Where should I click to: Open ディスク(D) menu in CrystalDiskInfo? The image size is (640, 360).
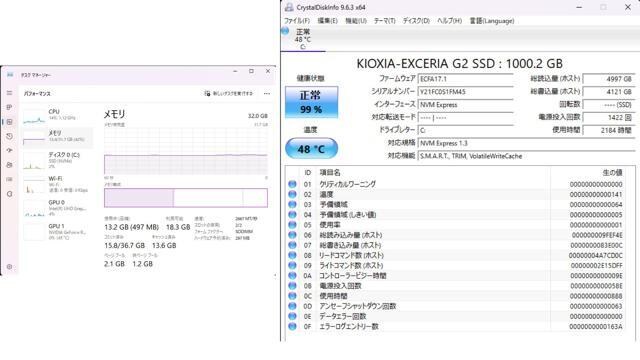[416, 21]
